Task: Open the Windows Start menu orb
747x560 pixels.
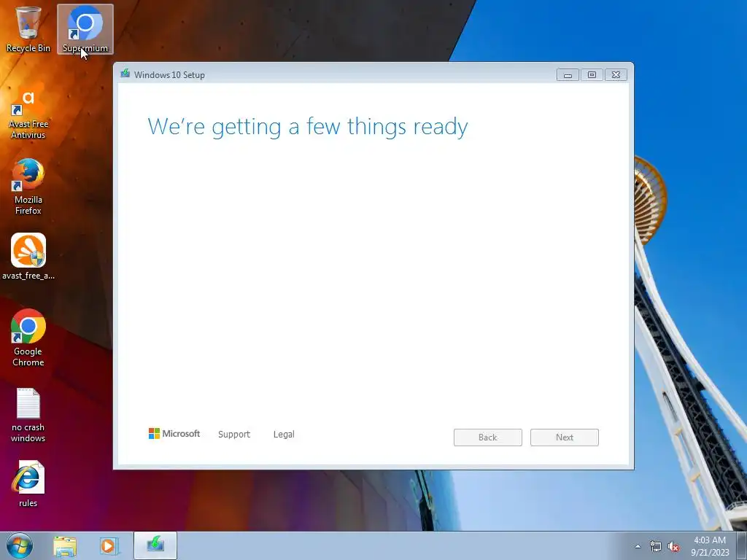Action: (x=20, y=545)
